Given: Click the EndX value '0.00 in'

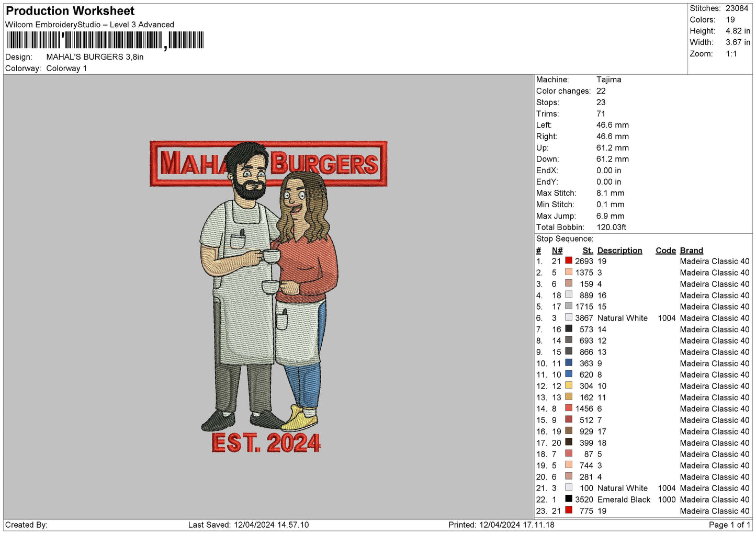Looking at the screenshot, I should coord(609,171).
